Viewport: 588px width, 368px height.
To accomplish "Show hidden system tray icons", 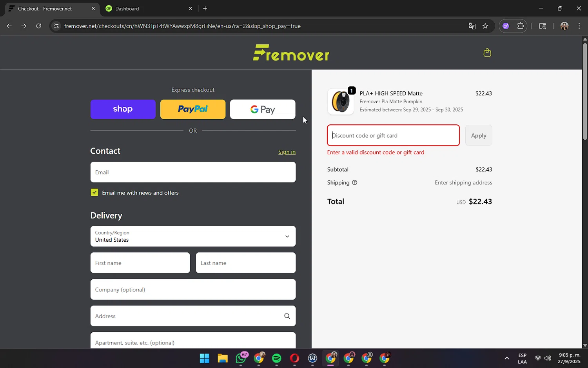I will coord(507,358).
